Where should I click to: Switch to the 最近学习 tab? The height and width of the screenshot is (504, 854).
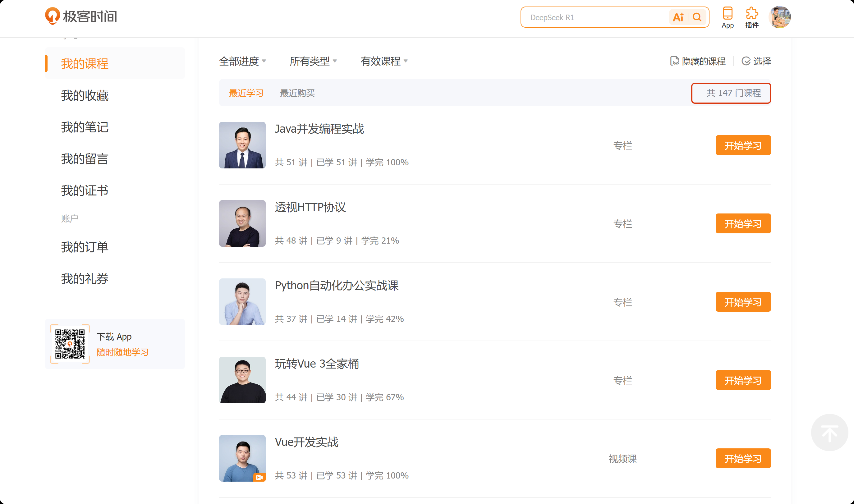click(246, 93)
